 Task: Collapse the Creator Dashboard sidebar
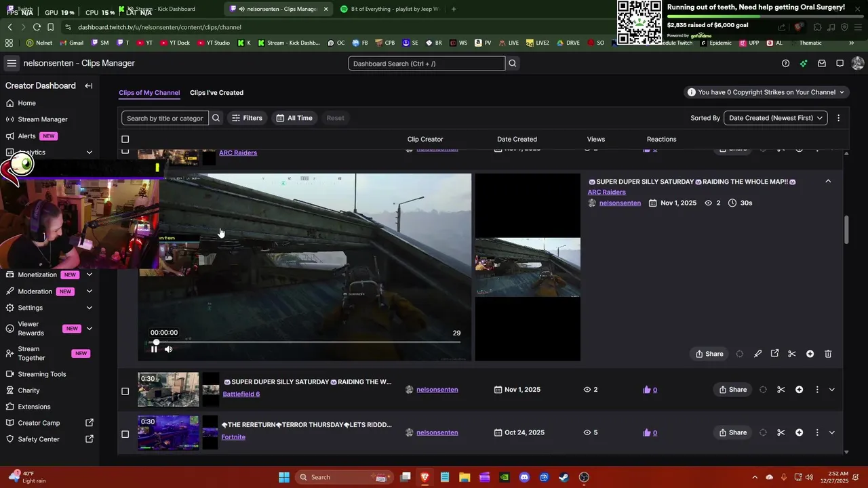[x=89, y=86]
